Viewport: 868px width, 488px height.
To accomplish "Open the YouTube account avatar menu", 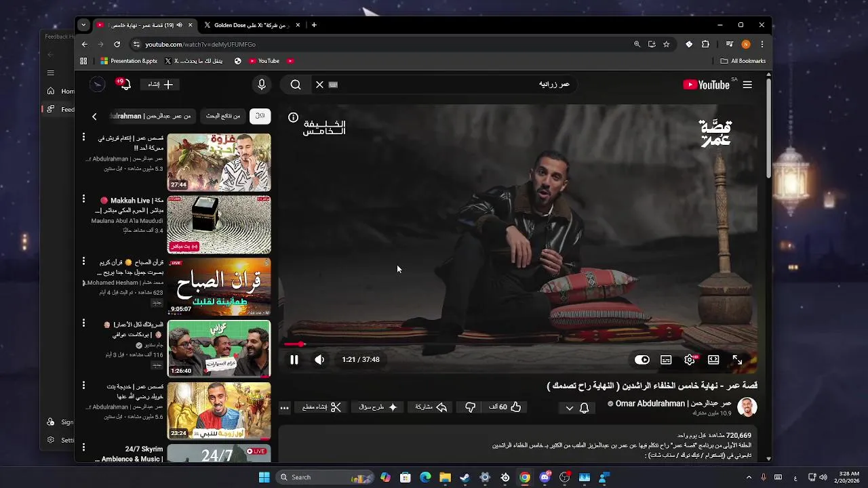I will pyautogui.click(x=98, y=85).
